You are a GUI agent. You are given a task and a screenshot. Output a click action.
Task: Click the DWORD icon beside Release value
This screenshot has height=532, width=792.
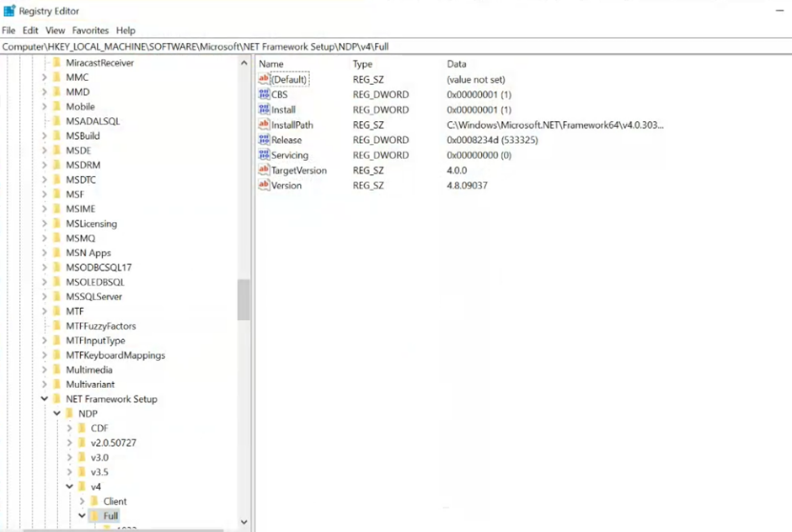click(x=265, y=140)
